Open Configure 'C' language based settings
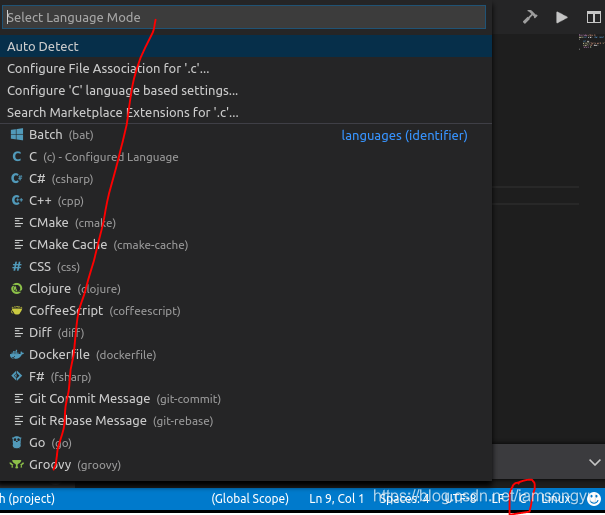The image size is (605, 515). click(x=246, y=91)
